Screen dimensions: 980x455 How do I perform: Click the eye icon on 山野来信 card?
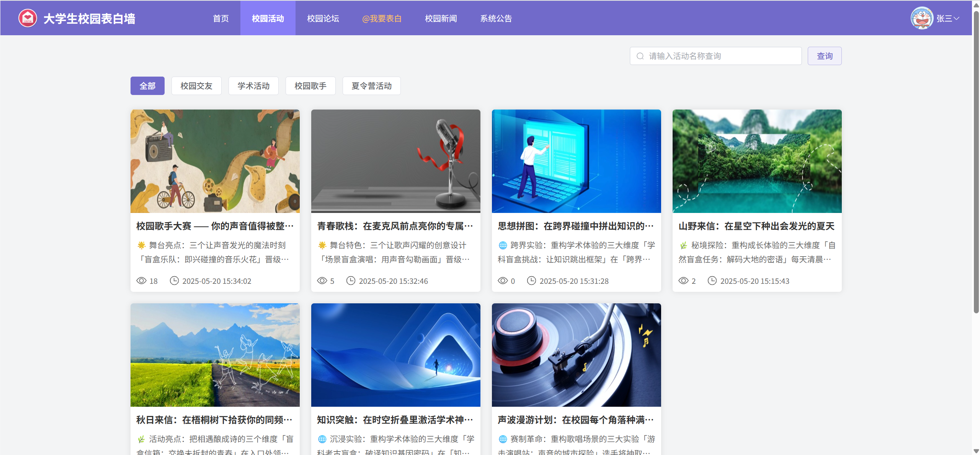click(683, 281)
